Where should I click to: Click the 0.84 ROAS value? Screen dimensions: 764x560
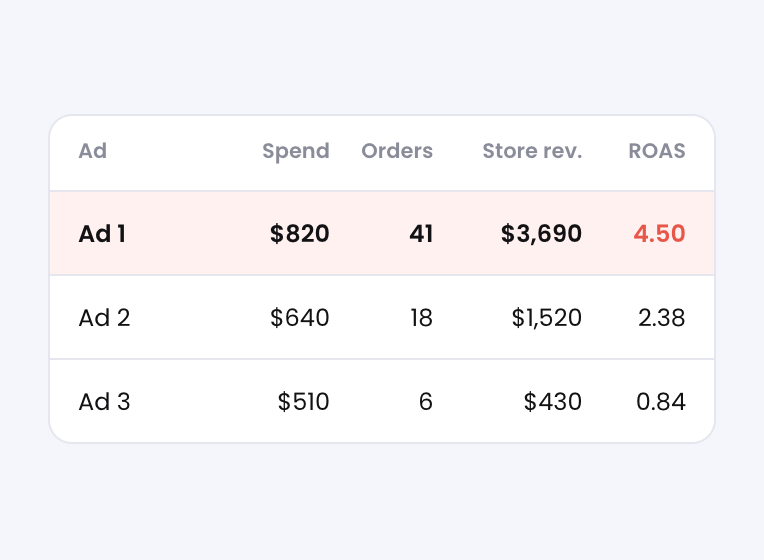point(661,402)
